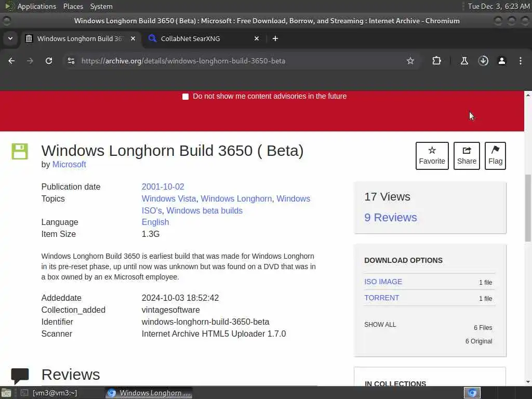The width and height of the screenshot is (532, 399).
Task: Open Chrome Labs flask icon
Action: click(x=464, y=61)
